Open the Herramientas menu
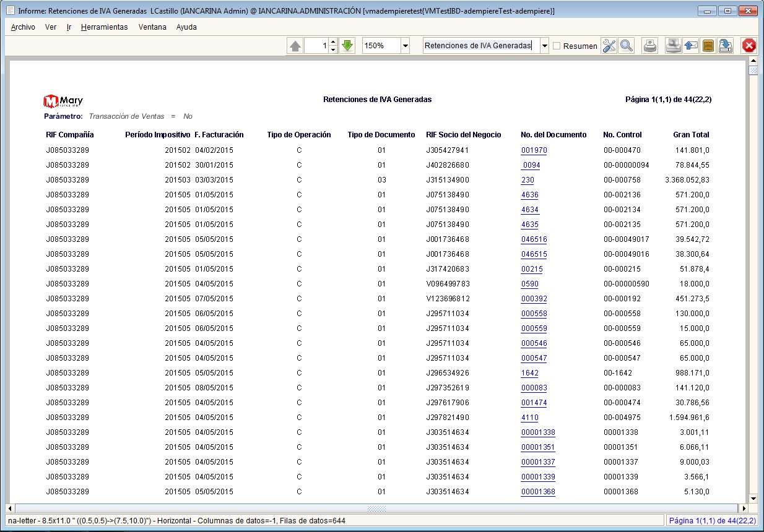Image resolution: width=764 pixels, height=532 pixels. 104,27
